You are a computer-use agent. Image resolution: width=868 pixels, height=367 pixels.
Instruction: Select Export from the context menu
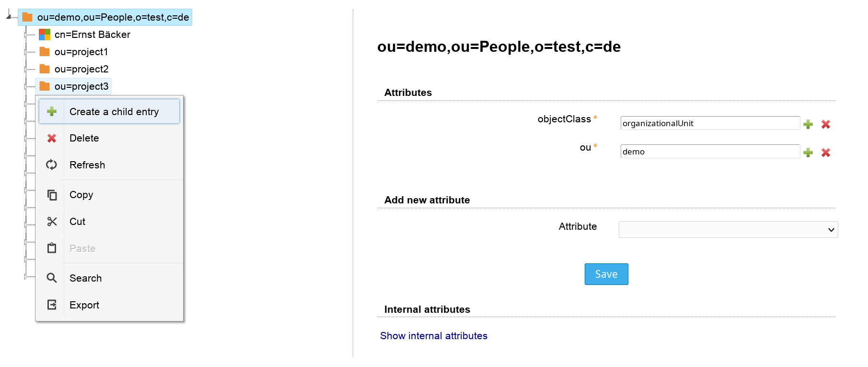point(84,305)
